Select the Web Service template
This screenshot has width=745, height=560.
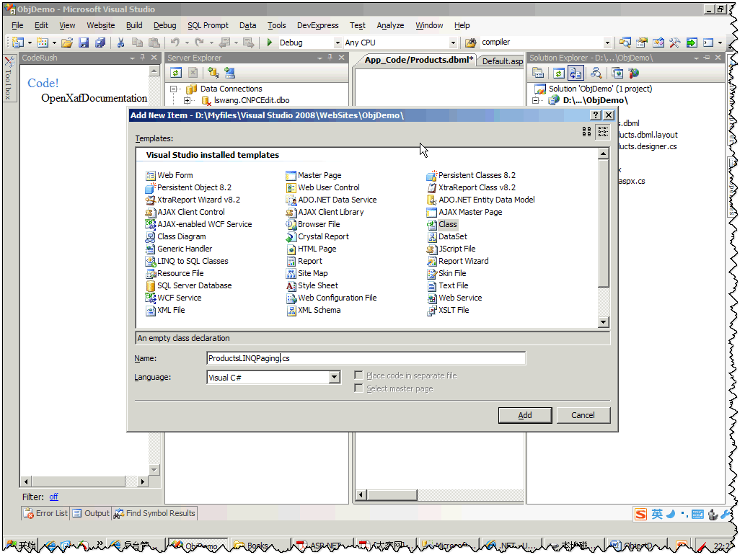click(x=454, y=298)
